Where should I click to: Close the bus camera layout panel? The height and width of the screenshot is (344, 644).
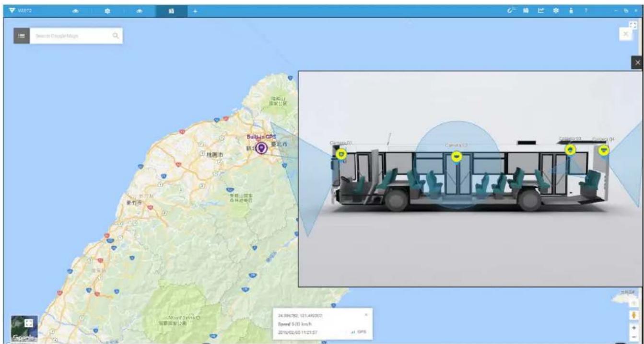[637, 63]
